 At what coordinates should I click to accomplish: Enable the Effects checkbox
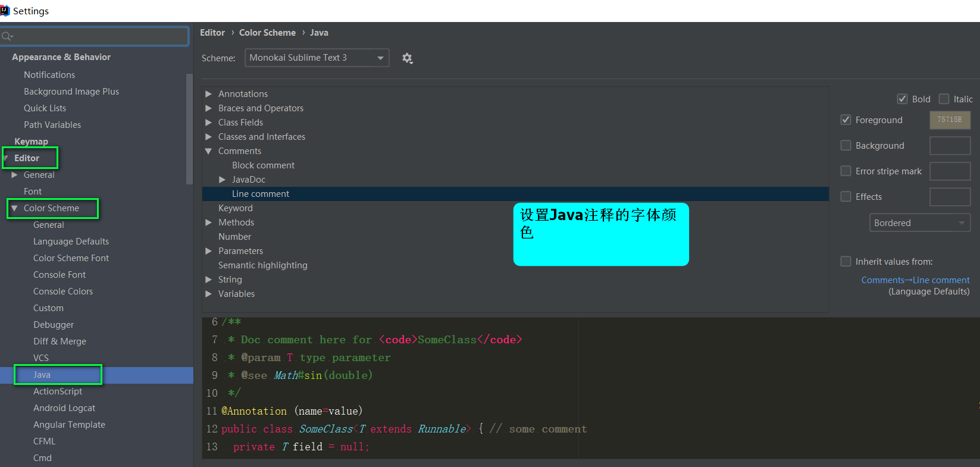846,196
